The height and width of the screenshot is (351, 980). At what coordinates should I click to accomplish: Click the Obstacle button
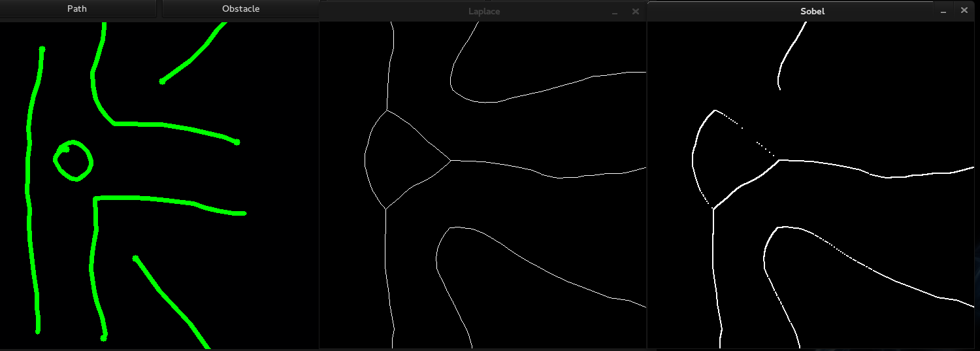tap(240, 8)
